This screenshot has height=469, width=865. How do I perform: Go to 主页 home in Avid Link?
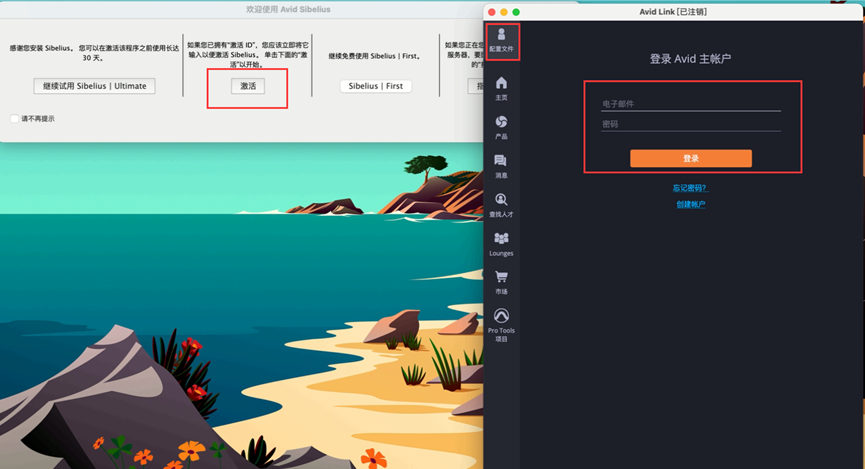(501, 88)
